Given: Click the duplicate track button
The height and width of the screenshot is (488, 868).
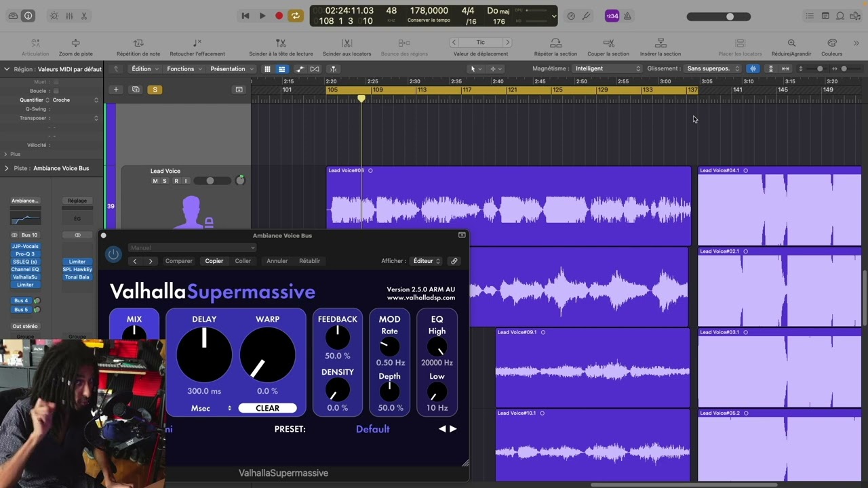Looking at the screenshot, I should [x=136, y=89].
